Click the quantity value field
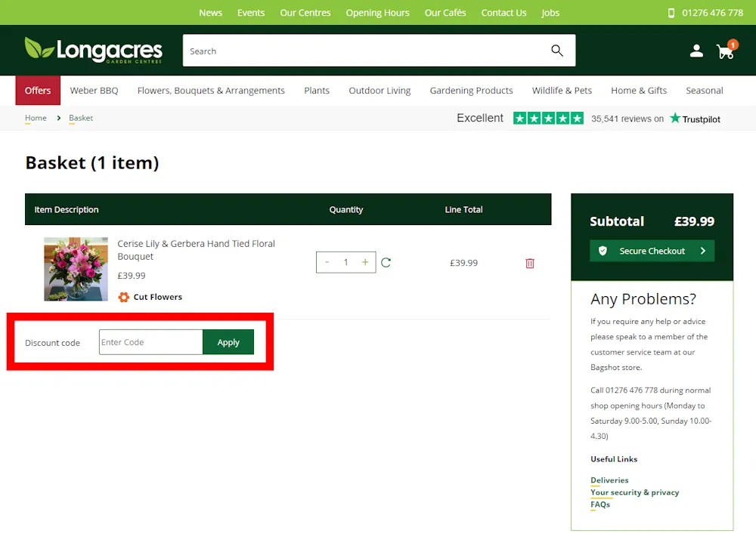Viewport: 756px width, 534px height. click(345, 262)
